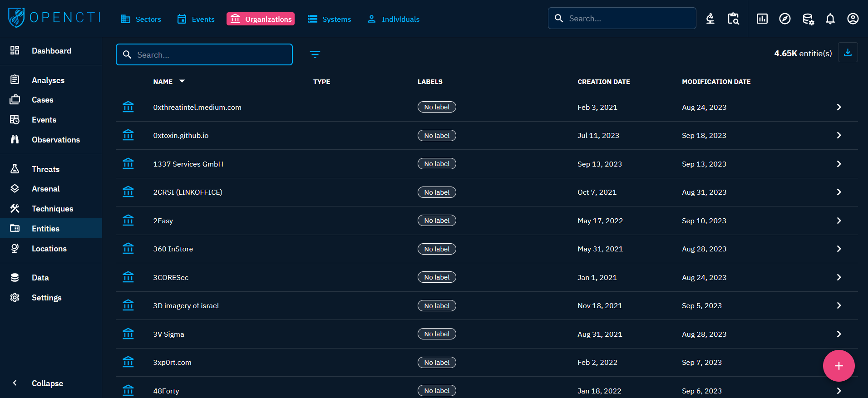Open the investigations compass icon
868x398 pixels.
point(784,19)
